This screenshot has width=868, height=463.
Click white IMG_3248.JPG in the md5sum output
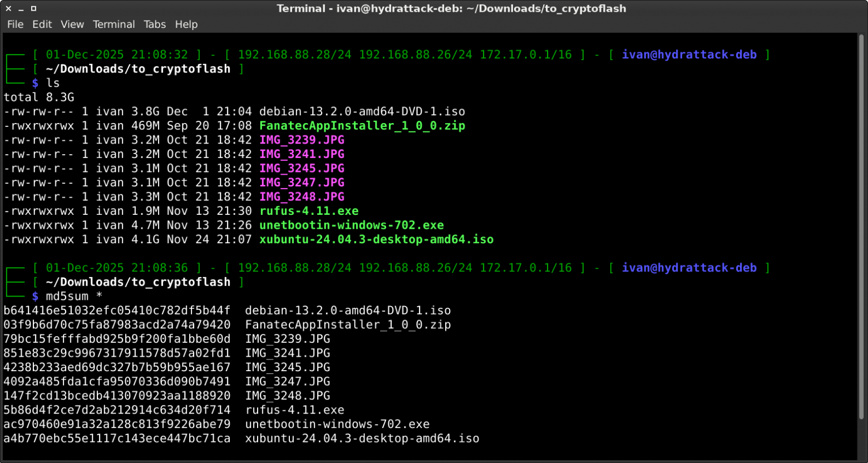click(288, 396)
